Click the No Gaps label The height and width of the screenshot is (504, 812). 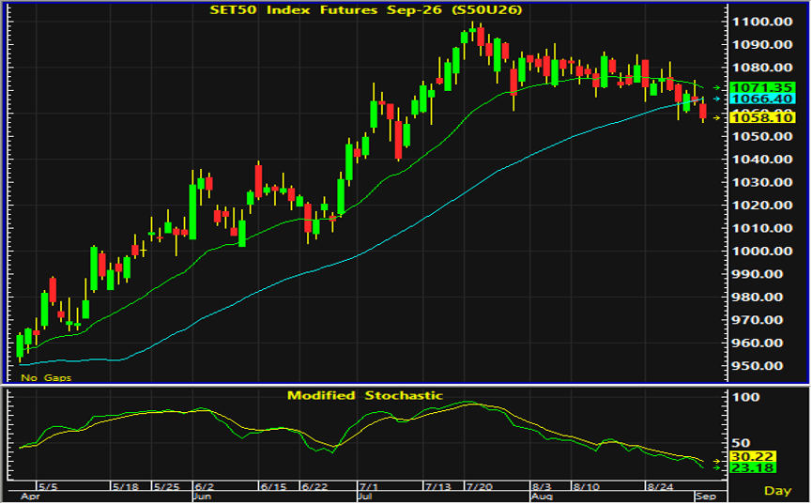[46, 377]
